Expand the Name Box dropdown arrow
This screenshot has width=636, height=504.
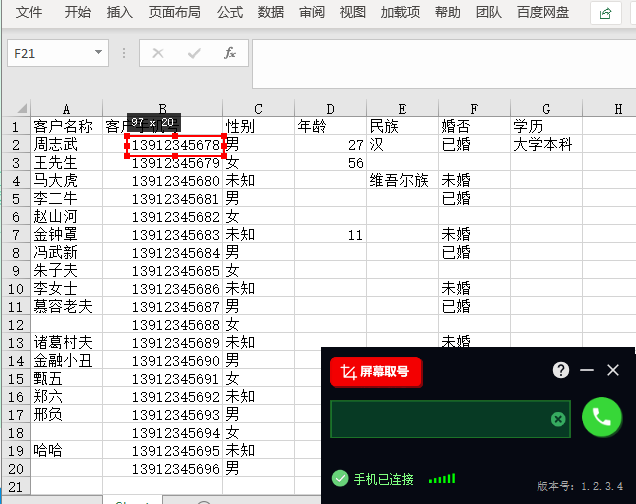point(98,53)
